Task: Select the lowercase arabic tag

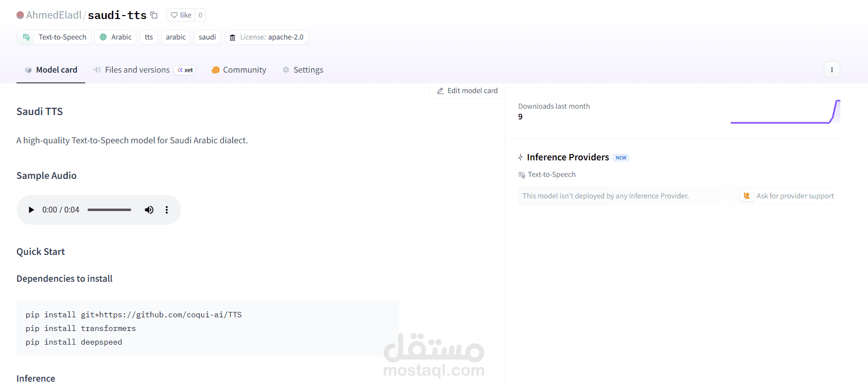Action: (x=176, y=37)
